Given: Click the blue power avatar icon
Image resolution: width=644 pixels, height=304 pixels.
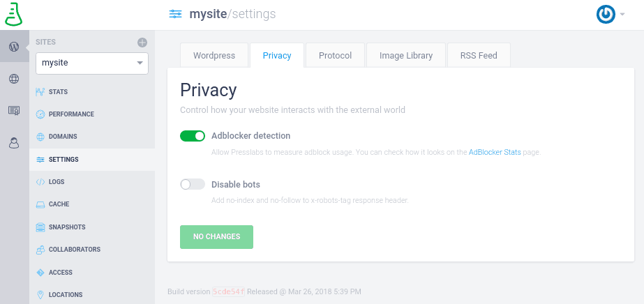Looking at the screenshot, I should [606, 15].
